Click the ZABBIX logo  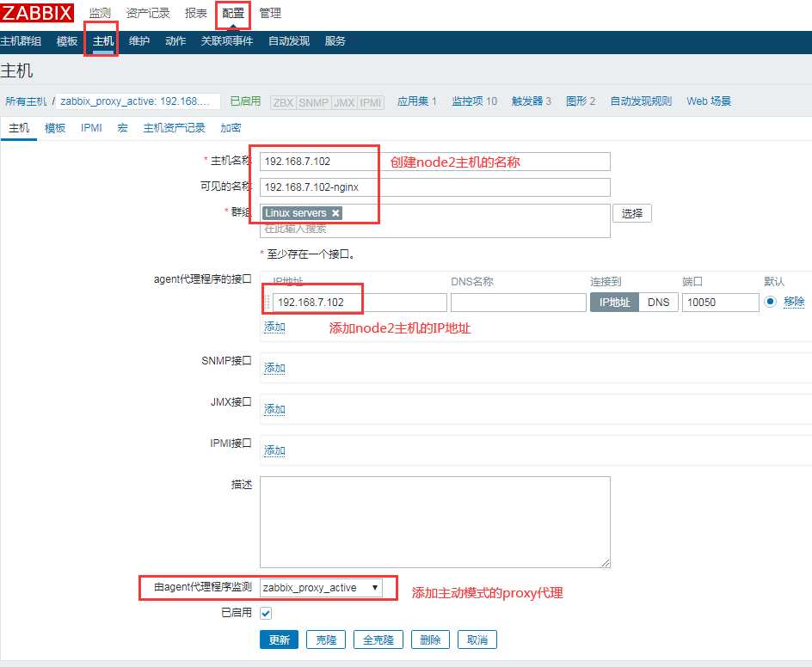click(x=37, y=12)
